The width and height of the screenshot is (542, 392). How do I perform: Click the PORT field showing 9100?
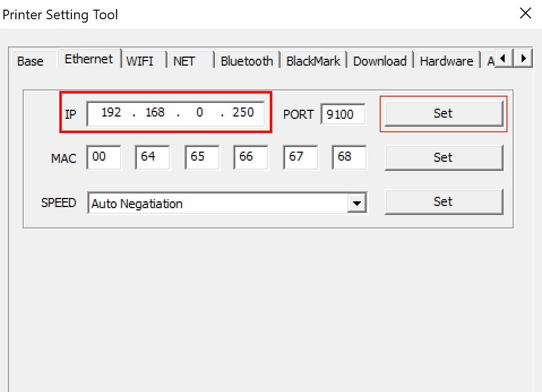(342, 114)
